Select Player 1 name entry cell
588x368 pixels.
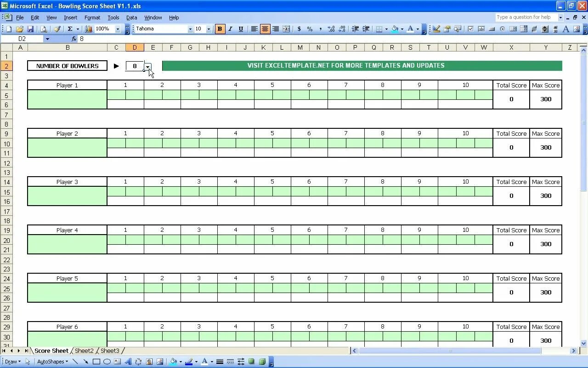tap(67, 99)
